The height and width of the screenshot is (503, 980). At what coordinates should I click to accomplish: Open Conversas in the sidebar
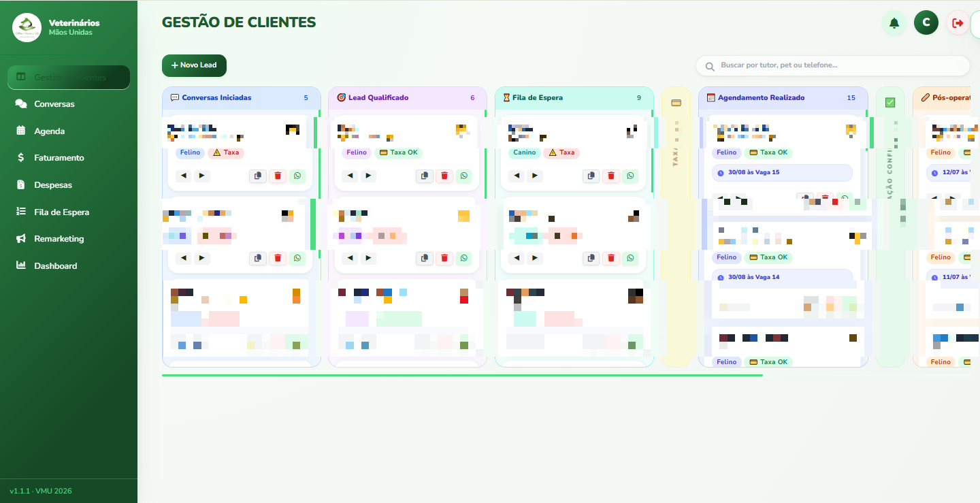click(x=69, y=104)
